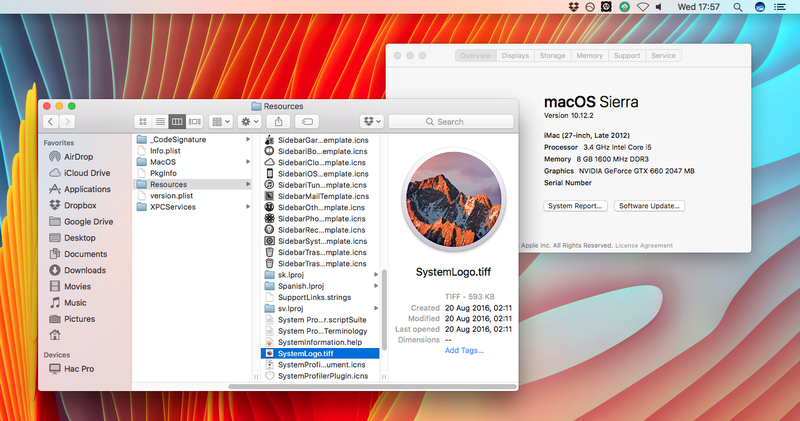Viewport: 800px width, 421px height.
Task: Open Wi-Fi menu bar icon
Action: (643, 7)
